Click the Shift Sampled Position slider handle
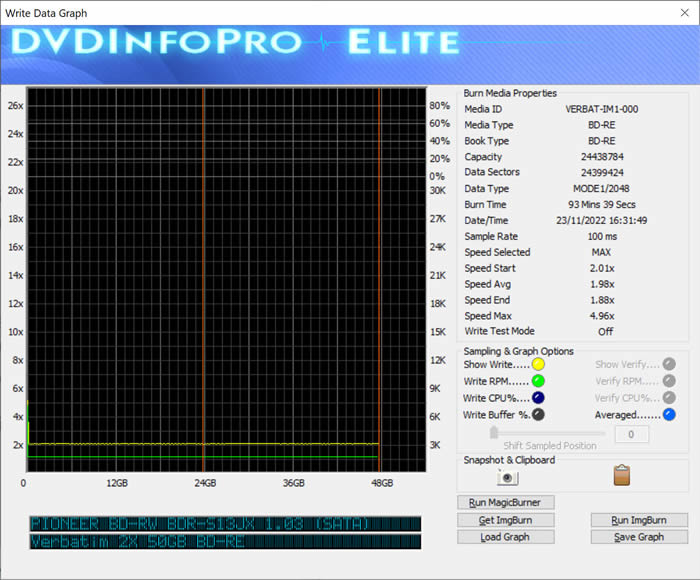 [x=493, y=433]
